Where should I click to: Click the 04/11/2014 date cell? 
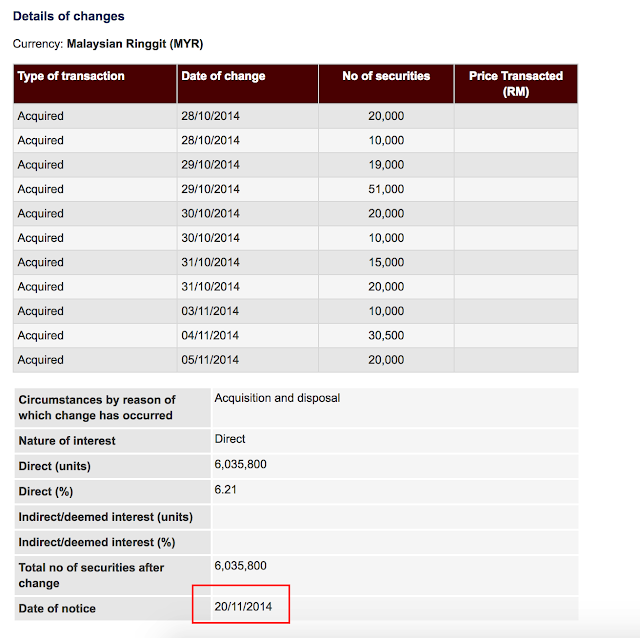[x=210, y=336]
